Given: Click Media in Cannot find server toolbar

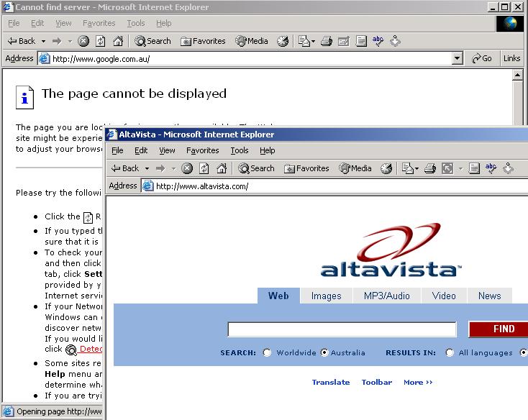Looking at the screenshot, I should click(x=252, y=41).
